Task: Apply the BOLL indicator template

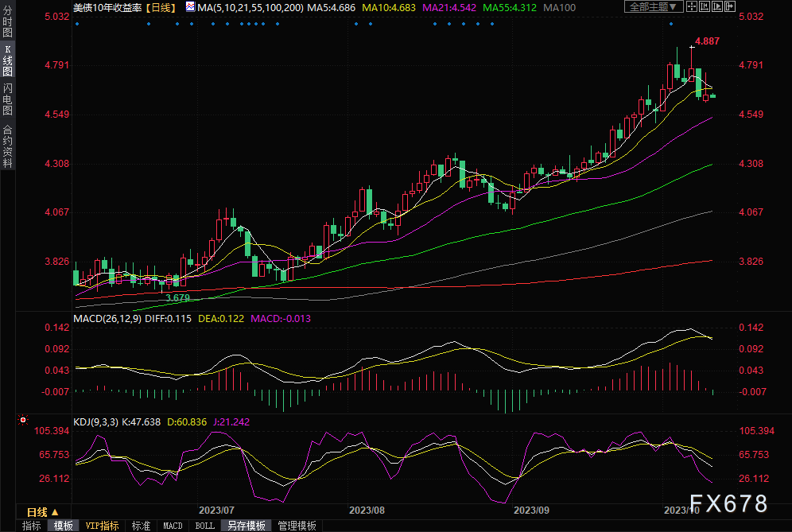Action: pos(204,526)
